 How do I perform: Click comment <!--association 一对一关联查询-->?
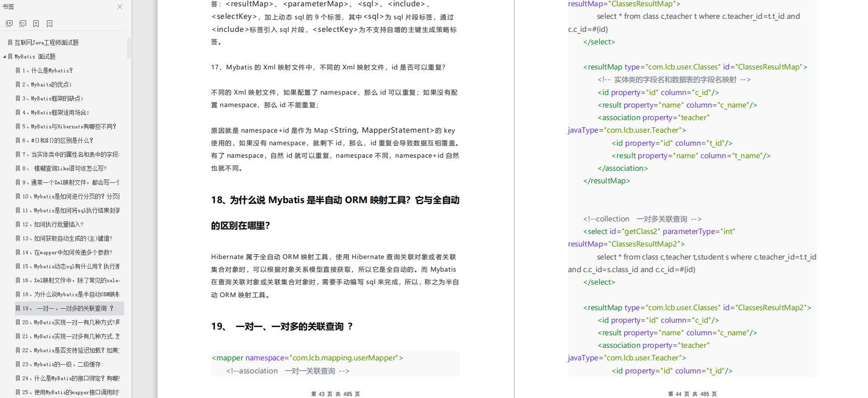point(288,371)
